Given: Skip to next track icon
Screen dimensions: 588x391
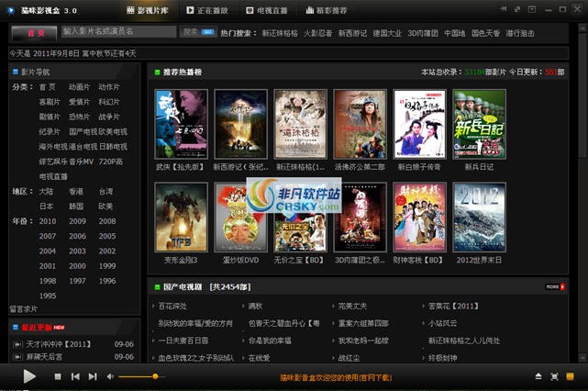Looking at the screenshot, I should coord(92,376).
